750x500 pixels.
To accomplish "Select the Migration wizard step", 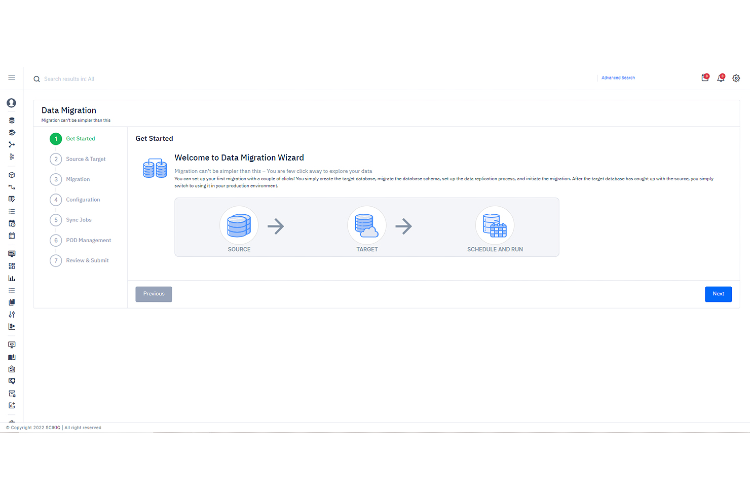I will pyautogui.click(x=70, y=179).
